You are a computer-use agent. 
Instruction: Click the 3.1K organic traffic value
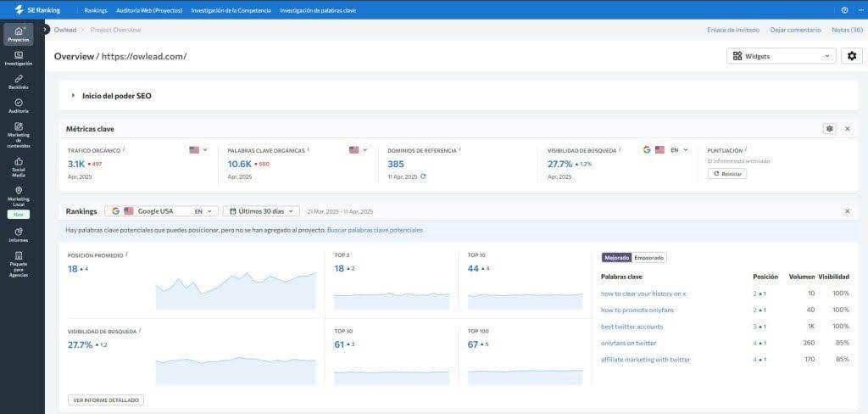point(75,164)
